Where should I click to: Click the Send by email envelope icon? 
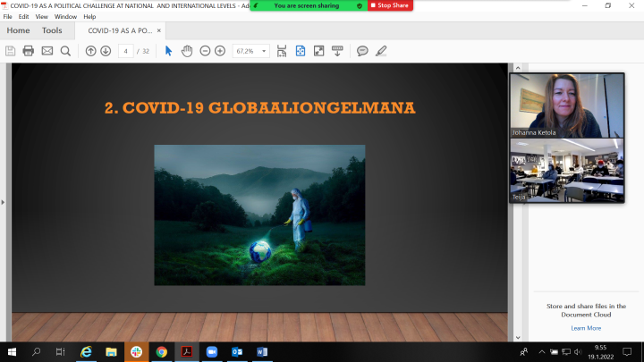coord(47,51)
